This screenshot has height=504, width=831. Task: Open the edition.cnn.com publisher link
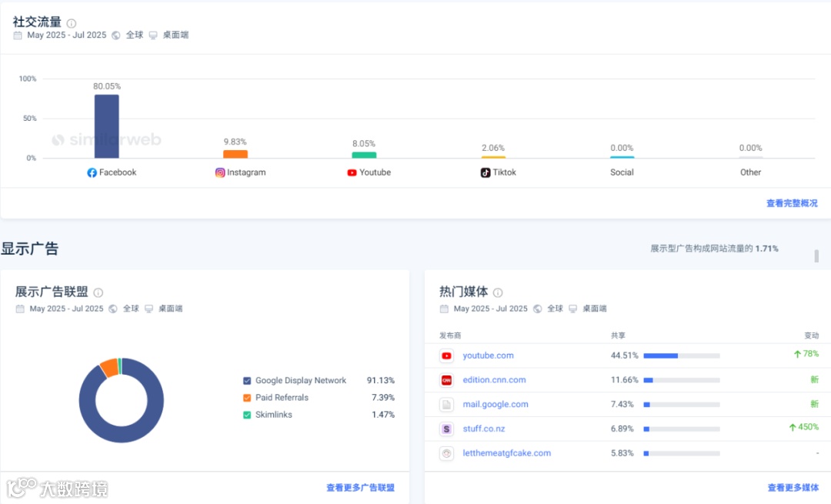(495, 380)
